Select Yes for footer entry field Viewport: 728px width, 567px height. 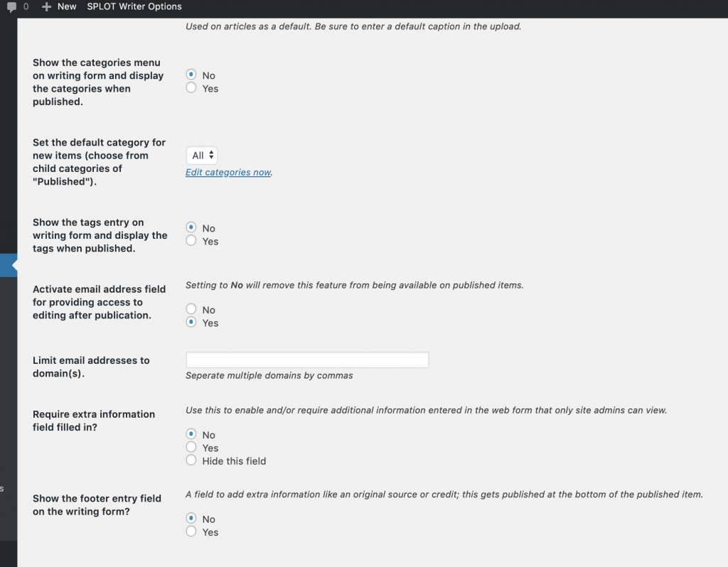click(191, 531)
